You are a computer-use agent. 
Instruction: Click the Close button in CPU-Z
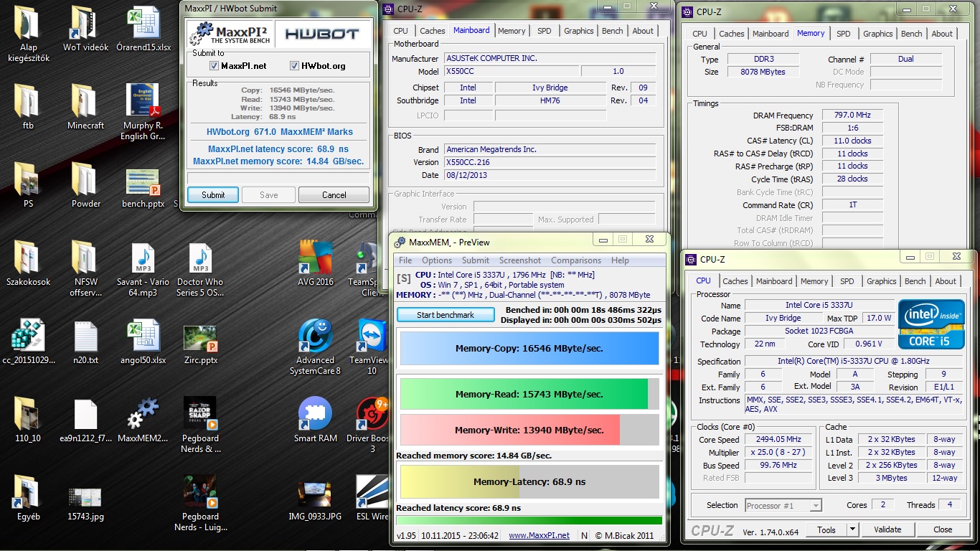pos(943,529)
